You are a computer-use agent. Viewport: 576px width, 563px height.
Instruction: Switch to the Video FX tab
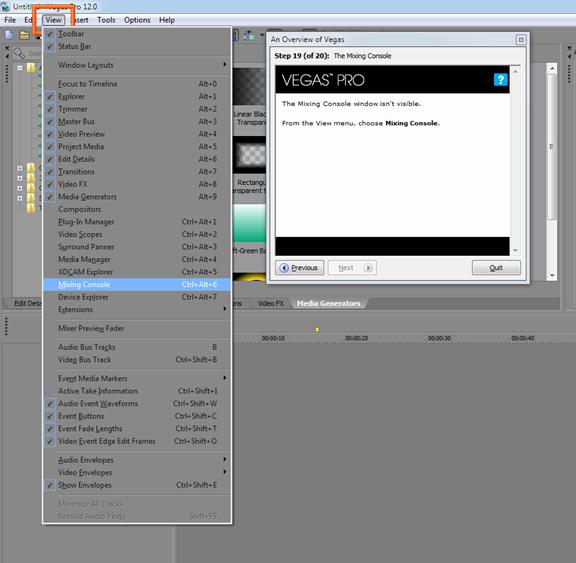coord(270,303)
